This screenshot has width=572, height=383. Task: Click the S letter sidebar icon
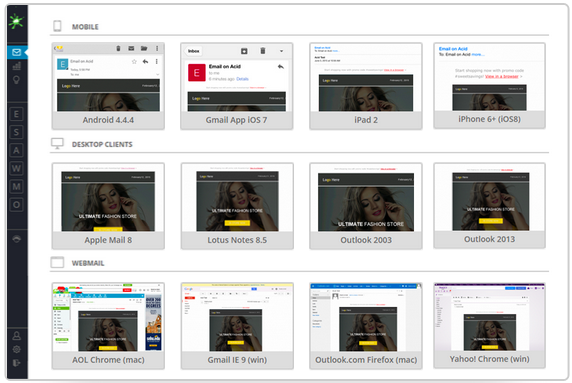[16, 132]
